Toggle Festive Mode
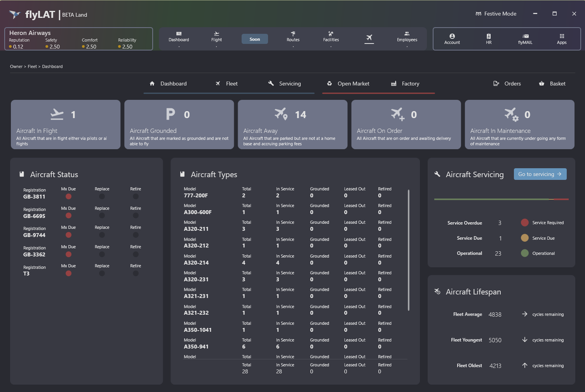Viewport: 585px width, 392px height. (496, 14)
